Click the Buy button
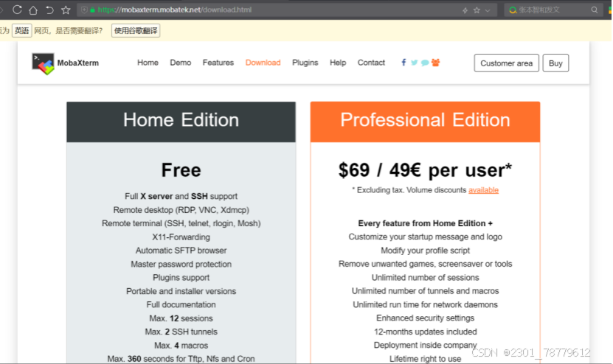The height and width of the screenshot is (364, 613). 555,63
